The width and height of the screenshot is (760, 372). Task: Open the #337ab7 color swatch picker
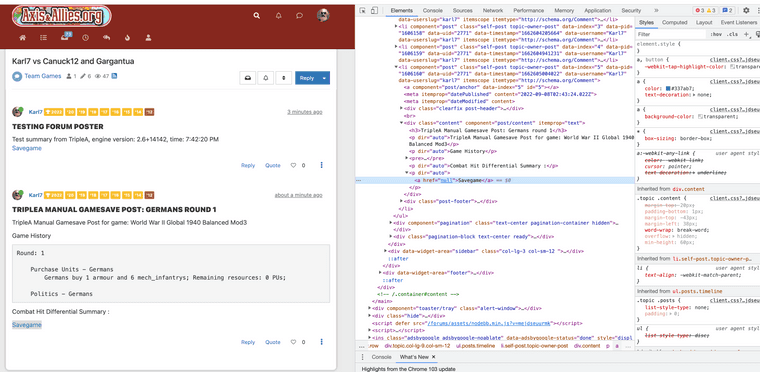tap(668, 88)
